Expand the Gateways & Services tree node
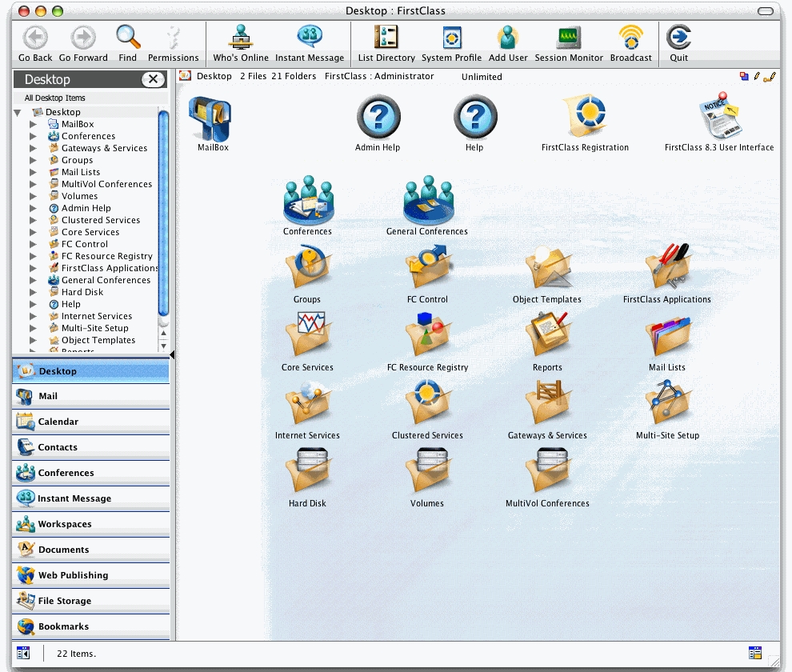 [33, 148]
